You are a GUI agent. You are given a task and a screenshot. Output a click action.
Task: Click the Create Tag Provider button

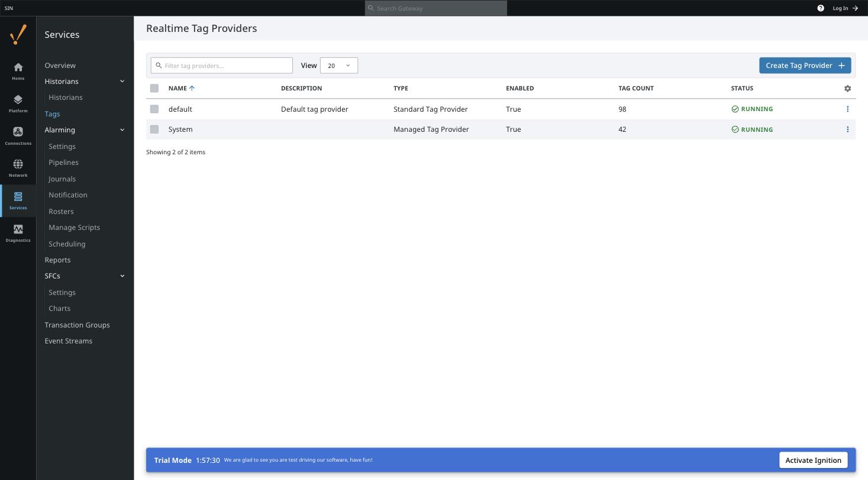pyautogui.click(x=805, y=66)
